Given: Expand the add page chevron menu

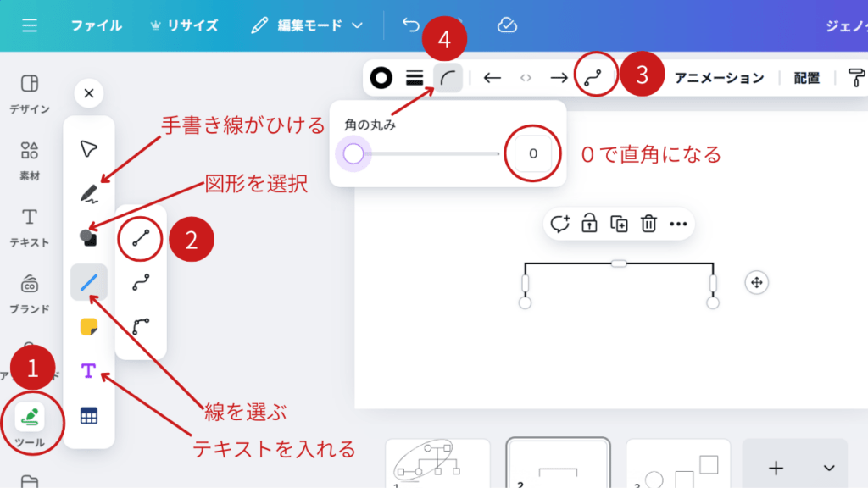Looking at the screenshot, I should point(829,468).
